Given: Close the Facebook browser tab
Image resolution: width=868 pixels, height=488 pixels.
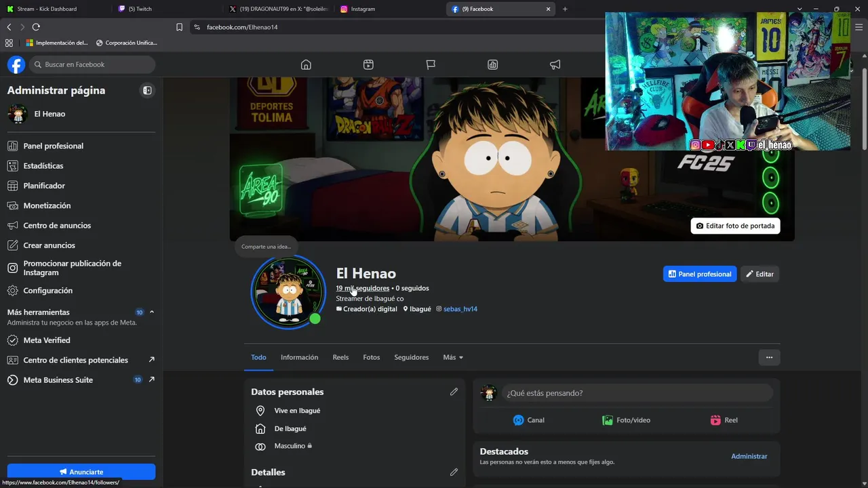Looking at the screenshot, I should click(548, 9).
